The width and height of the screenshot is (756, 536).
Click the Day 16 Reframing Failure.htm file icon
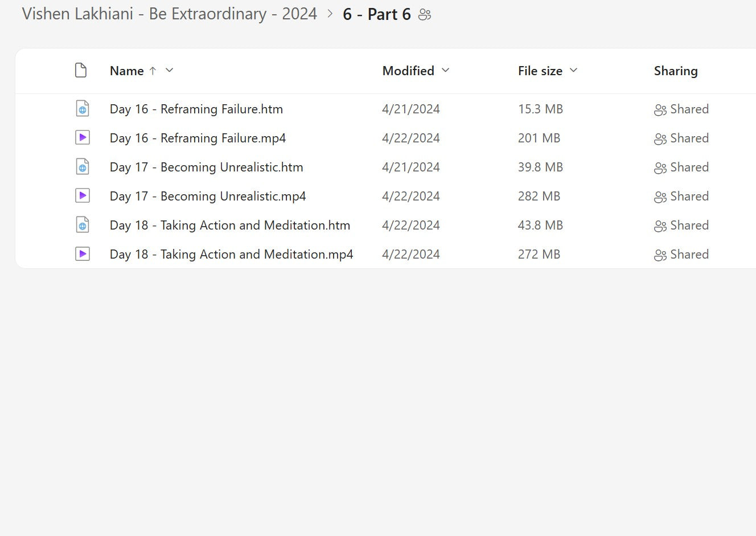pos(83,109)
